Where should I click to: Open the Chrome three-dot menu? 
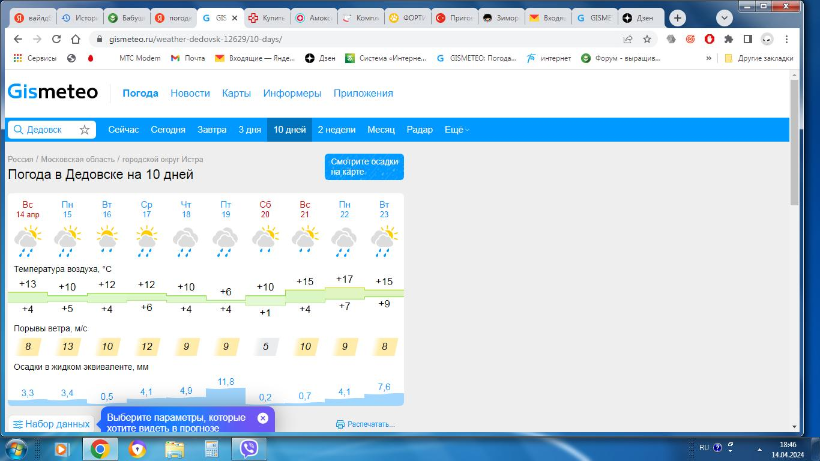(787, 39)
